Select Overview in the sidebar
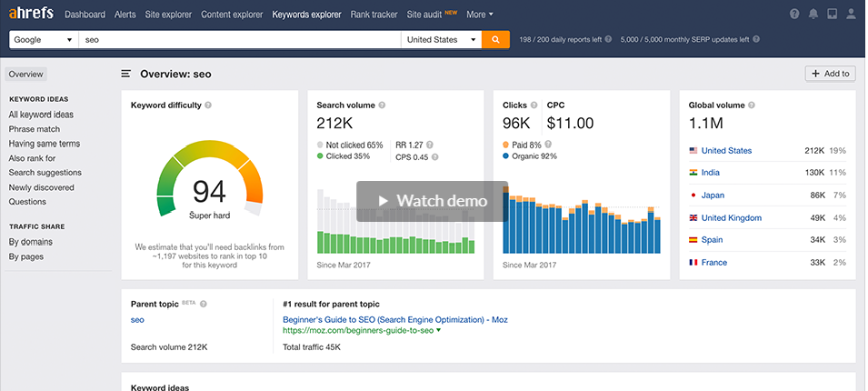868x391 pixels. [x=25, y=75]
